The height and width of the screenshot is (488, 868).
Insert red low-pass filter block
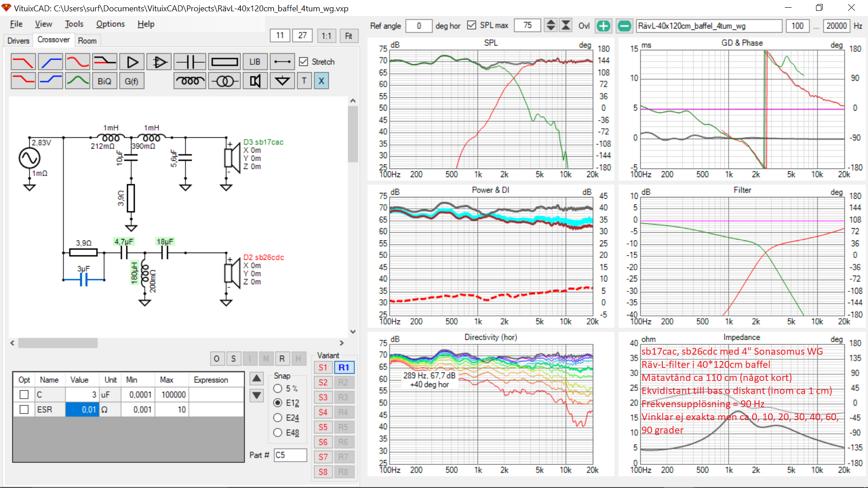click(x=23, y=62)
